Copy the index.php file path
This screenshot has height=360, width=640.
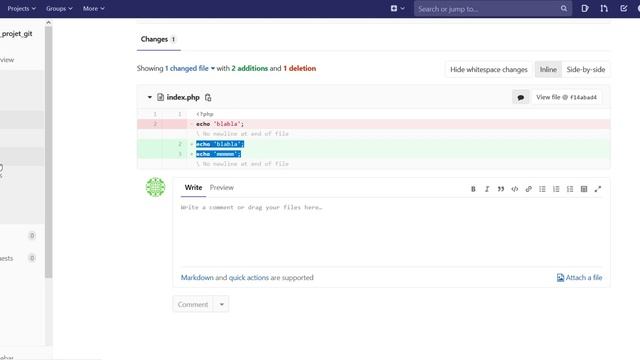click(x=208, y=98)
